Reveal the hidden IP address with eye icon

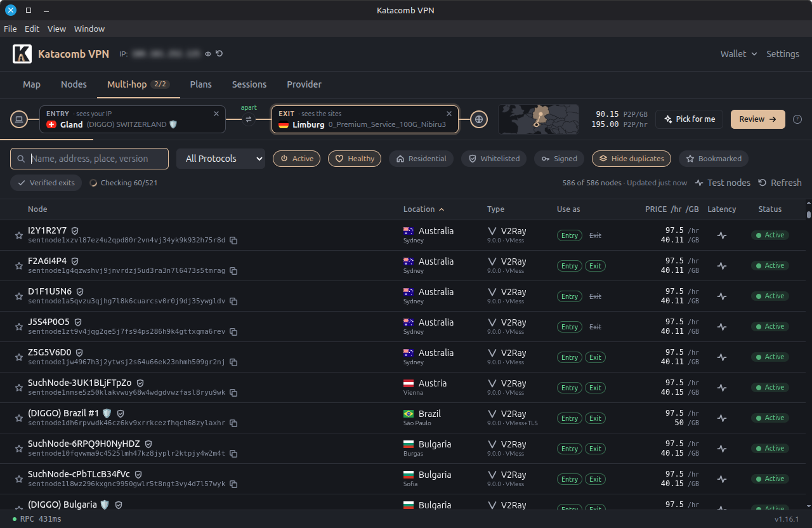point(207,54)
